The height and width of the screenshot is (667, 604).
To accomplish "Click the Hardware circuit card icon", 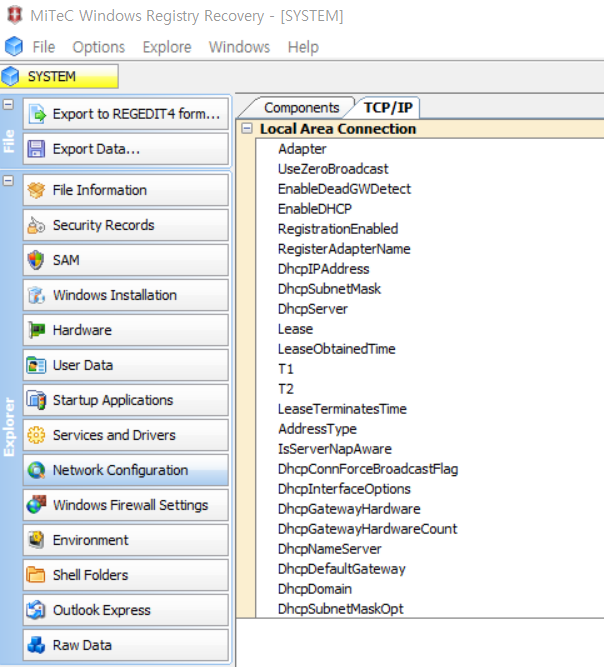I will (x=36, y=330).
